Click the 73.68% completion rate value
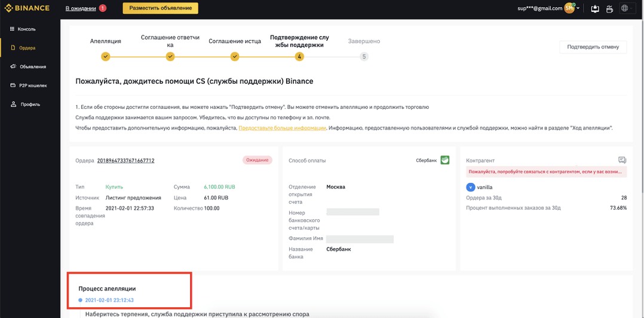644x318 pixels. tap(618, 208)
